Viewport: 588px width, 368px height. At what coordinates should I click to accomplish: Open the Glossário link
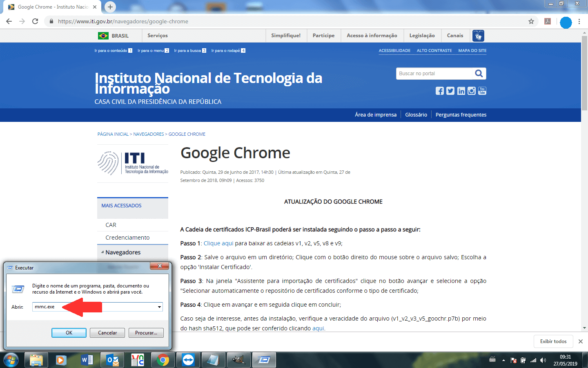(416, 114)
